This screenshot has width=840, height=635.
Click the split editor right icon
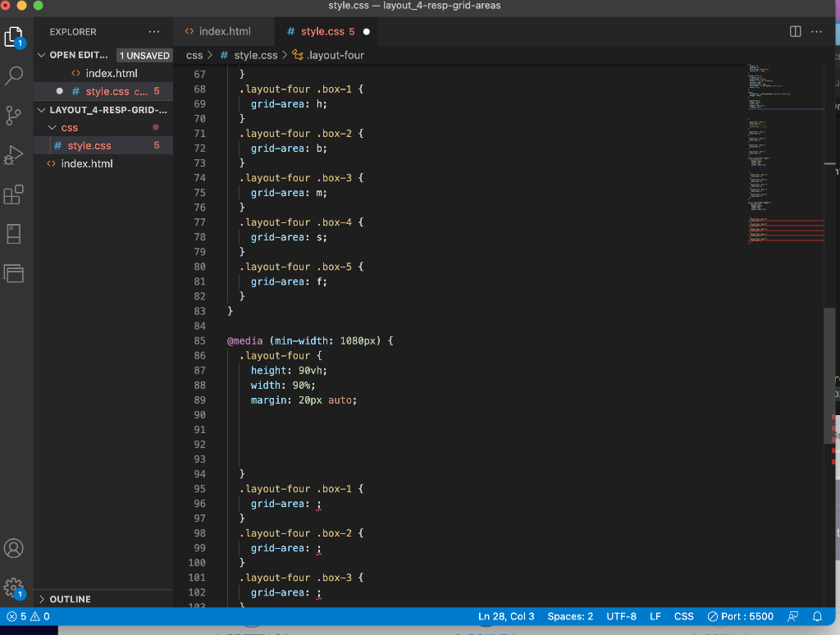[795, 31]
